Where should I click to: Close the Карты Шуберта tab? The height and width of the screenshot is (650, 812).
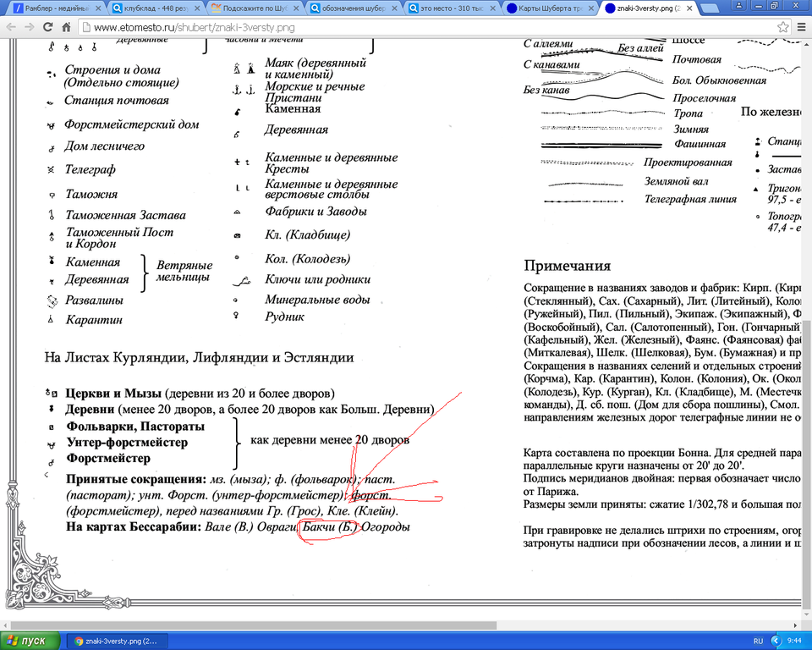click(591, 8)
